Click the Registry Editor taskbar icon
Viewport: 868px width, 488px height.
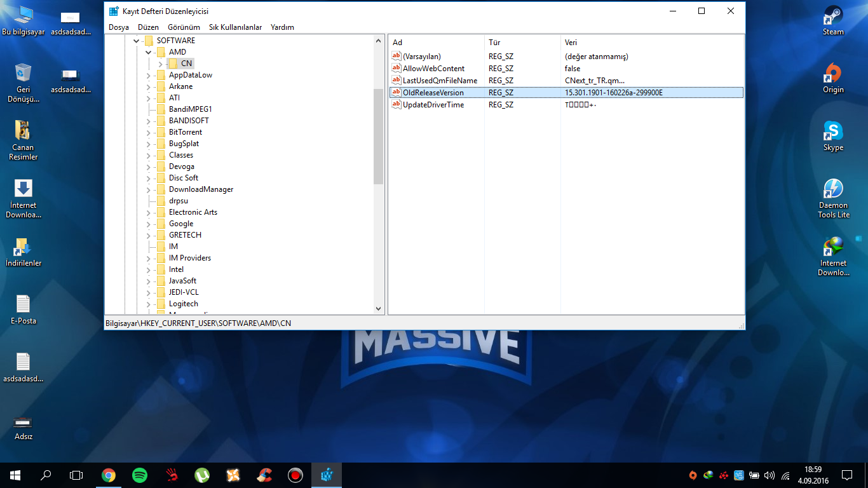(x=327, y=475)
